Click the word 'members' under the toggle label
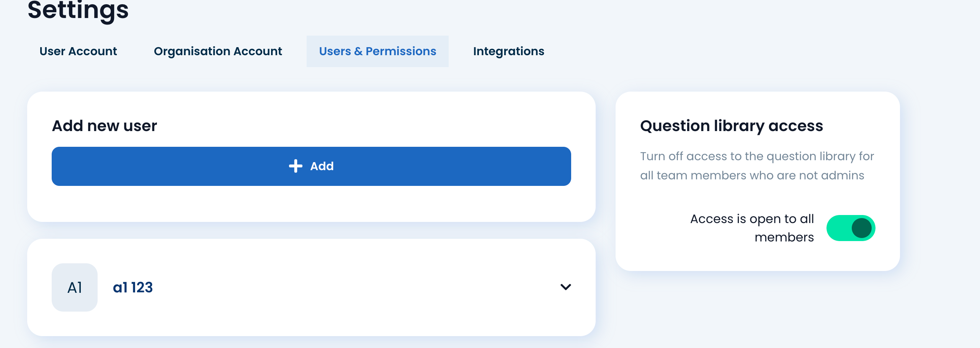980x348 pixels. coord(784,237)
